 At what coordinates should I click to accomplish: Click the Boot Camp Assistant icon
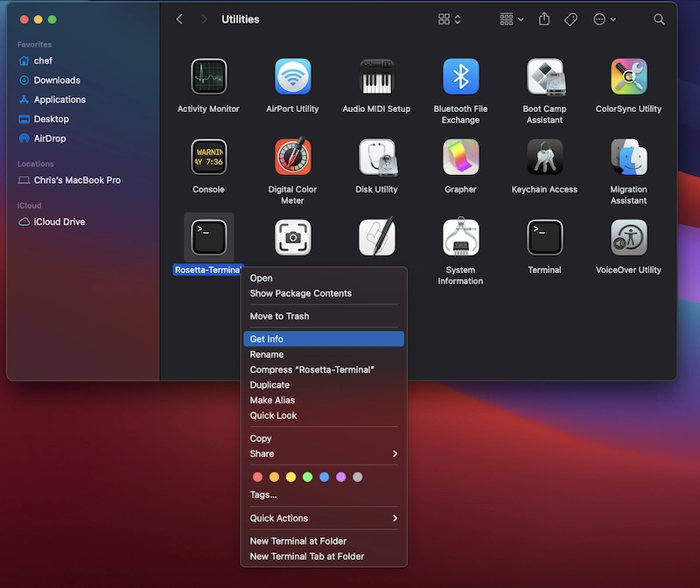pyautogui.click(x=544, y=76)
